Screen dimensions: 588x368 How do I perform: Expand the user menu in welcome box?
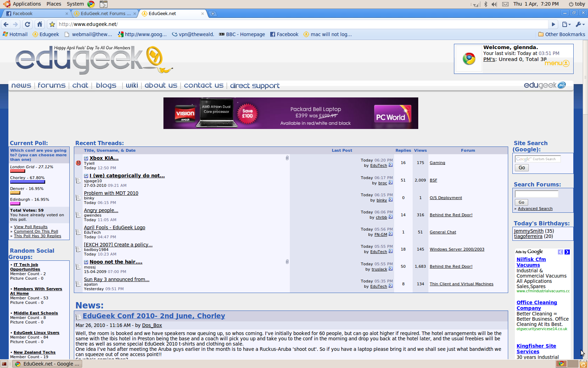point(557,63)
